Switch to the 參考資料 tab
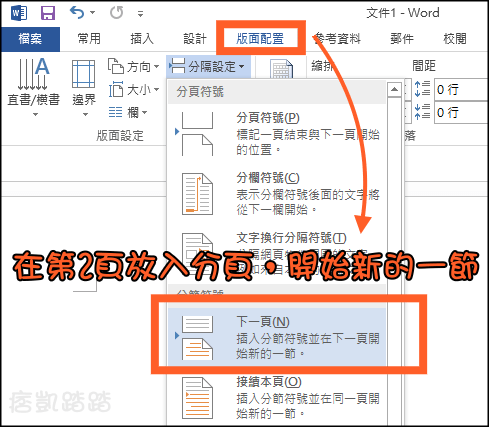Screen dimensions: 489x427 (x=338, y=39)
